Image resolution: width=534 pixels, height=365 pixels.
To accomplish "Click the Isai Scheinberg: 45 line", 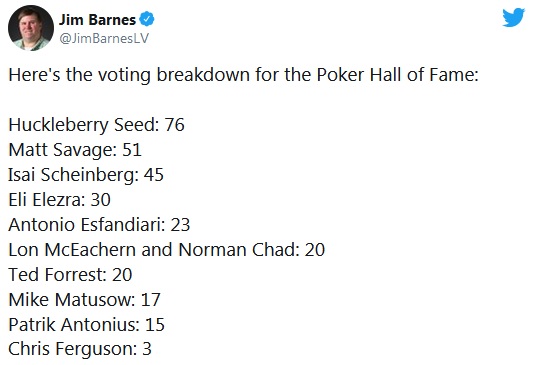I will click(x=86, y=175).
